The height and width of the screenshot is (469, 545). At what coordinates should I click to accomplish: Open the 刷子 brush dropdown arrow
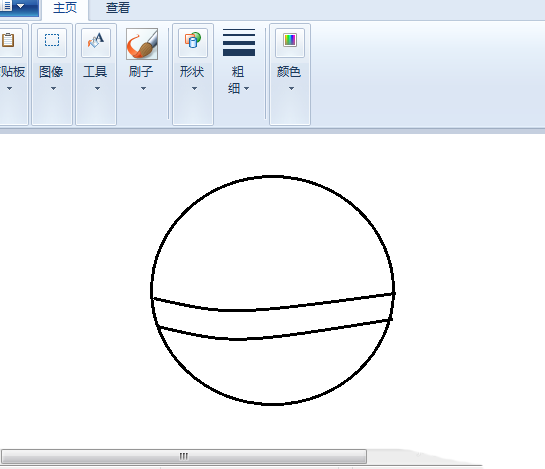(143, 89)
